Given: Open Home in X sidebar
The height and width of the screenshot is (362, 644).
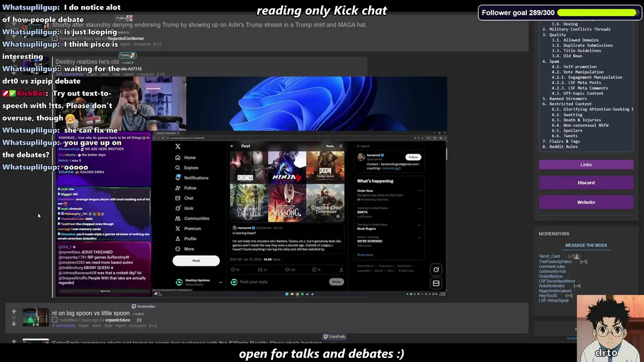Looking at the screenshot, I should (x=185, y=157).
